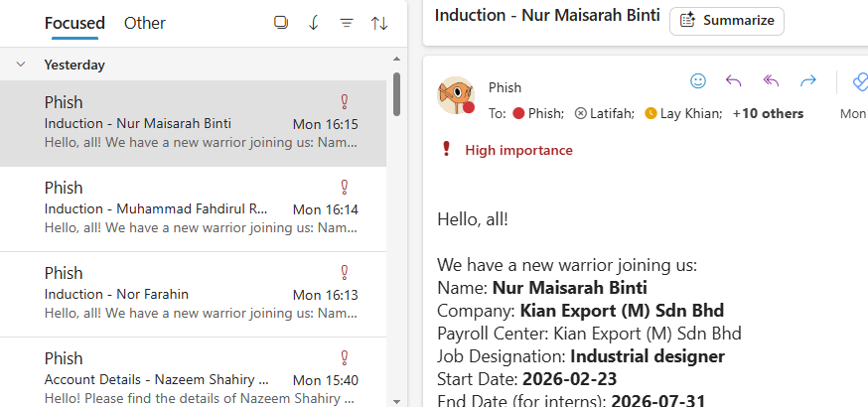Click the Reply all icon
The image size is (868, 407).
[771, 81]
